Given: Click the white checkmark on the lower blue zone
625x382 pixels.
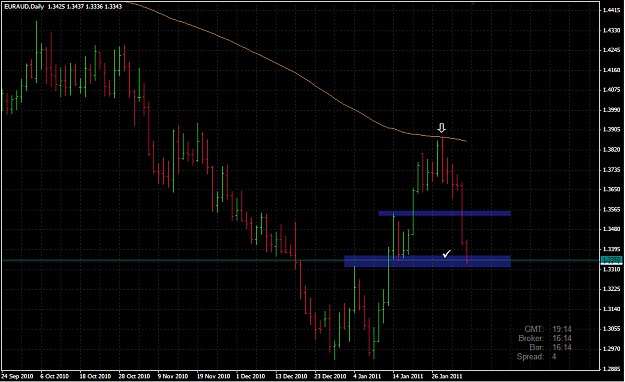Looking at the screenshot, I should (x=446, y=254).
